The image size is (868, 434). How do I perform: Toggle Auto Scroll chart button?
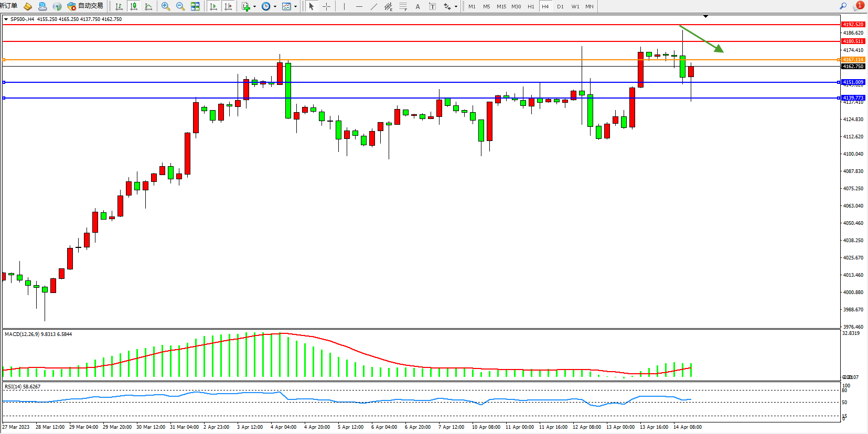coord(213,6)
